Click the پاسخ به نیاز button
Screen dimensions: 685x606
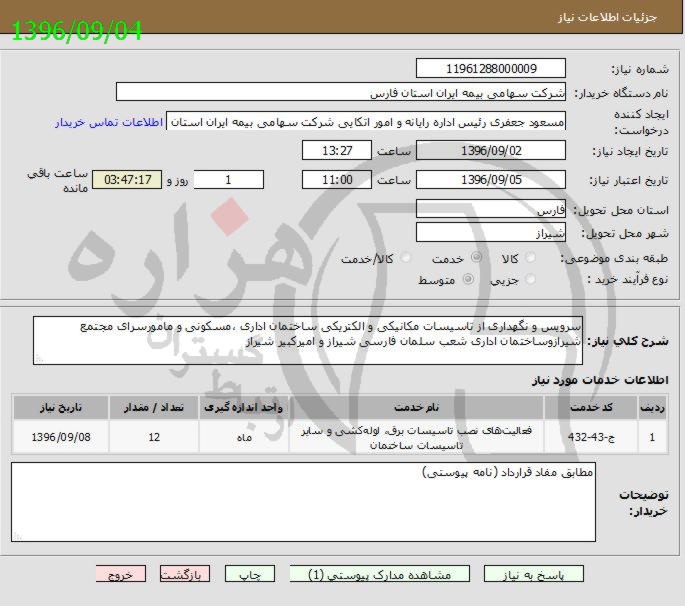[x=533, y=574]
